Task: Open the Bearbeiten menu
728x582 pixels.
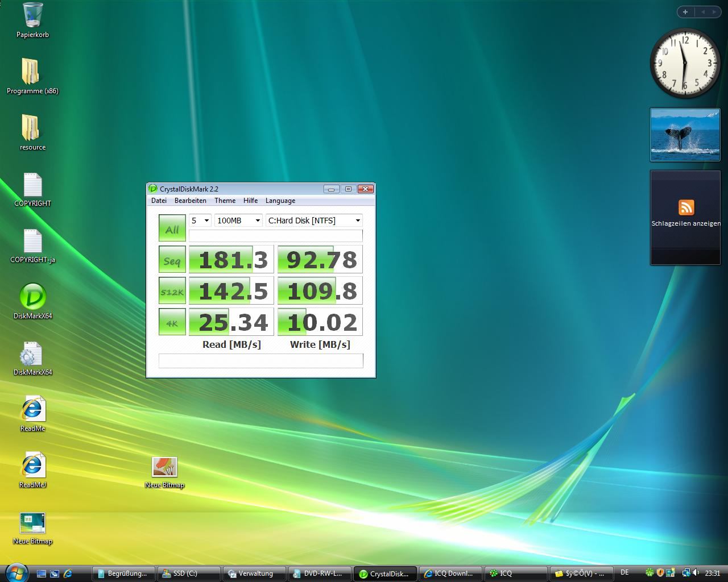Action: coord(191,201)
